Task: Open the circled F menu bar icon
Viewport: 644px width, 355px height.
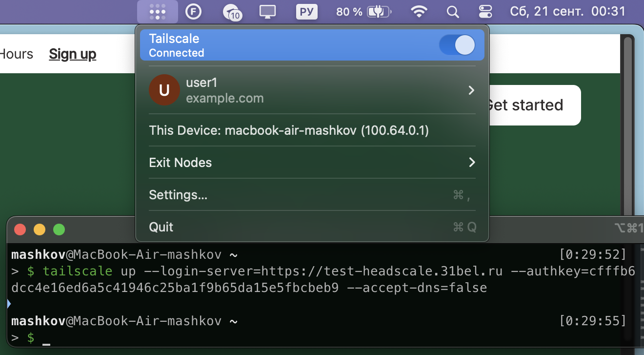Action: (x=194, y=12)
